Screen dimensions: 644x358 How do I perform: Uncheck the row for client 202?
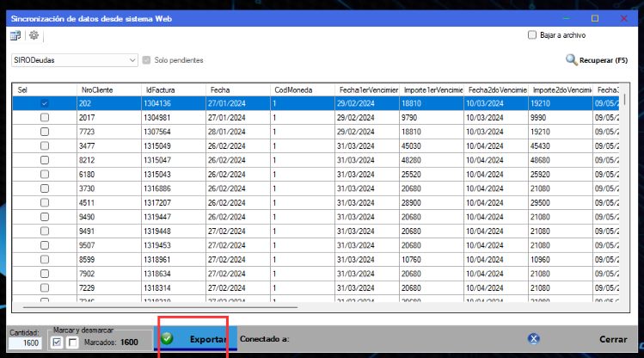(x=45, y=103)
